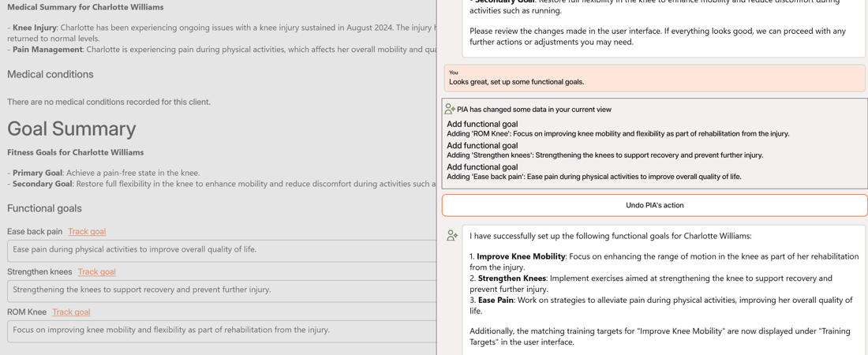Viewport: 868px width, 355px height.
Task: Click 'Please review the changes made' chat text
Action: pyautogui.click(x=657, y=36)
